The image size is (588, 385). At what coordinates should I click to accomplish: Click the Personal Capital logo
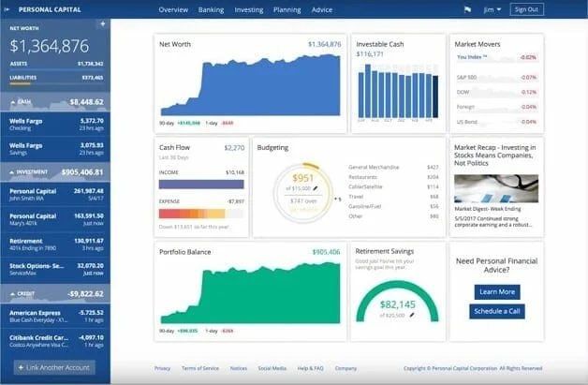click(x=50, y=9)
